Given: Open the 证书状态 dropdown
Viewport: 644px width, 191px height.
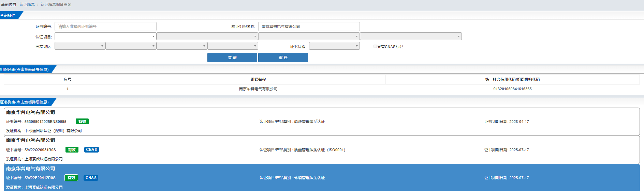Looking at the screenshot, I should [x=334, y=46].
